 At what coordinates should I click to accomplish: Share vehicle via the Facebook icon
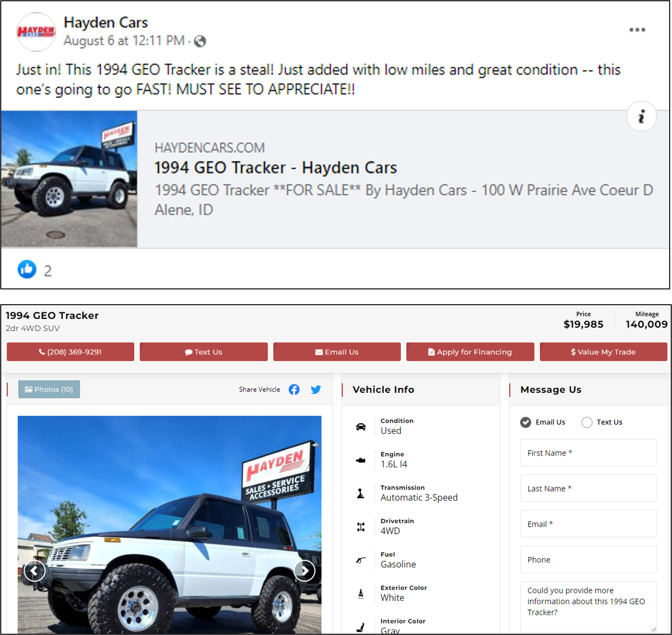click(x=294, y=389)
